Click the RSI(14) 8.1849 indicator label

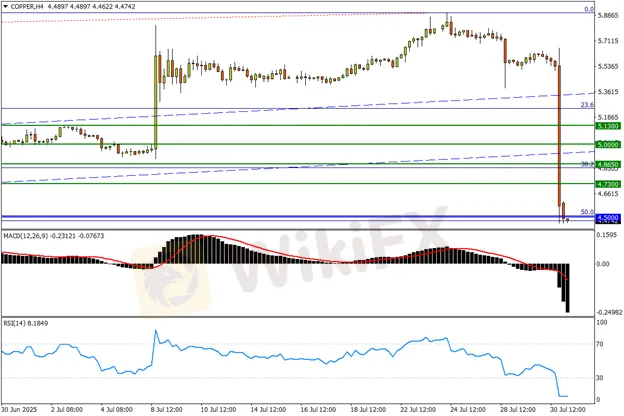point(26,323)
